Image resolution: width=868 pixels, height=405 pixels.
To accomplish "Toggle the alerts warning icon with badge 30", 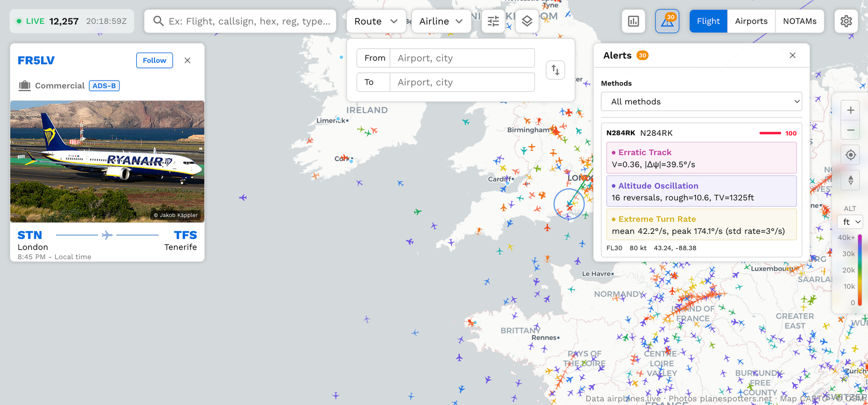I will 667,21.
